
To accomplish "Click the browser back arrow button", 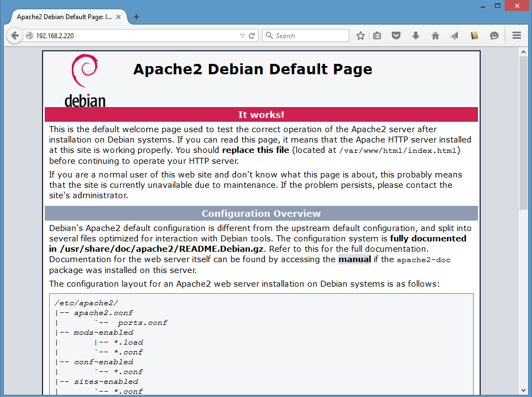I will pyautogui.click(x=15, y=35).
